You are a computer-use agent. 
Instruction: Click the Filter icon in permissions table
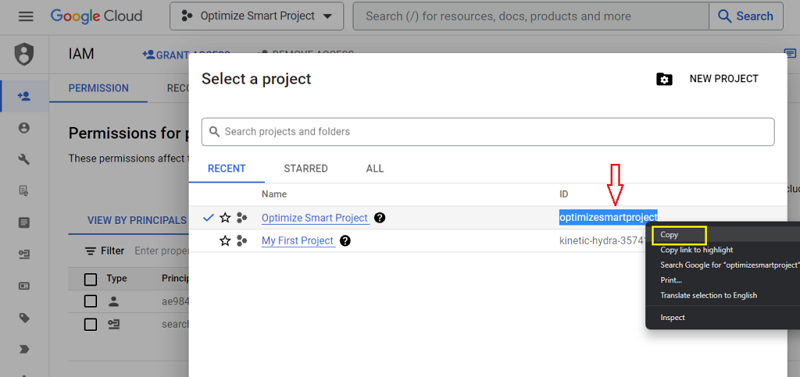(x=90, y=251)
